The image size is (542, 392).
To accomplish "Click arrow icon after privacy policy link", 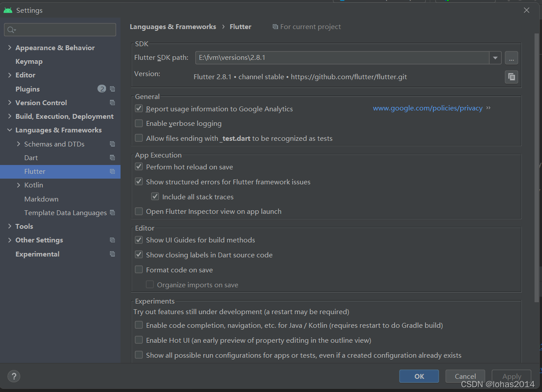I will pos(488,108).
